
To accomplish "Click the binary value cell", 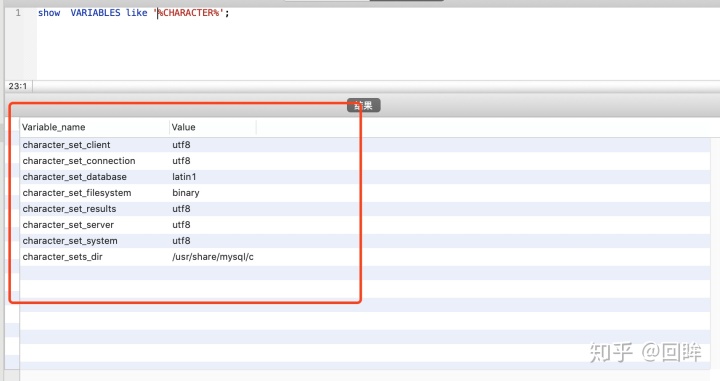I will [x=186, y=193].
